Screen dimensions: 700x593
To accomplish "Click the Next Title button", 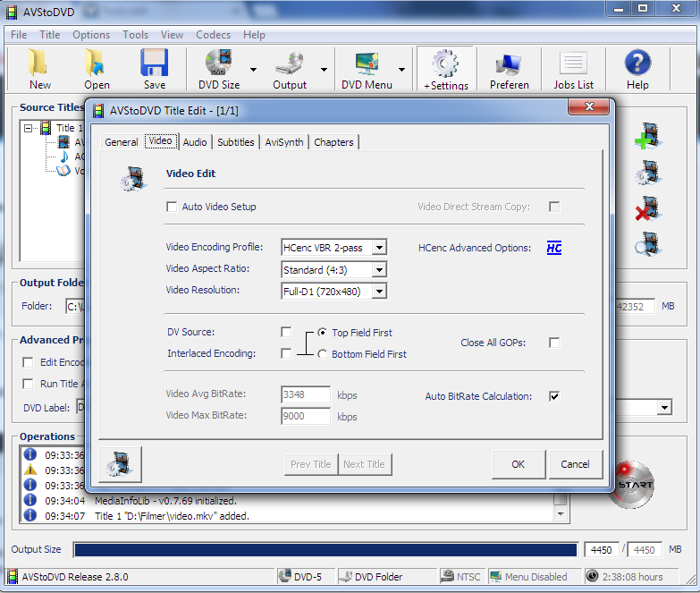I will (364, 464).
